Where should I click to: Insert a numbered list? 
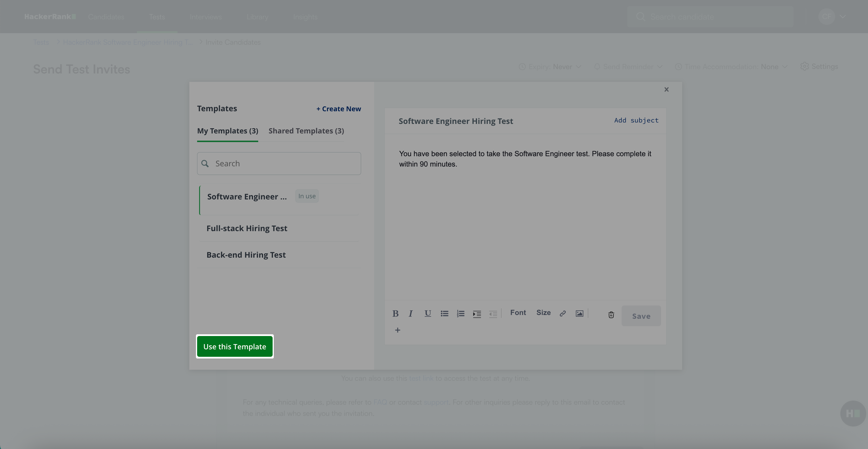(x=460, y=314)
